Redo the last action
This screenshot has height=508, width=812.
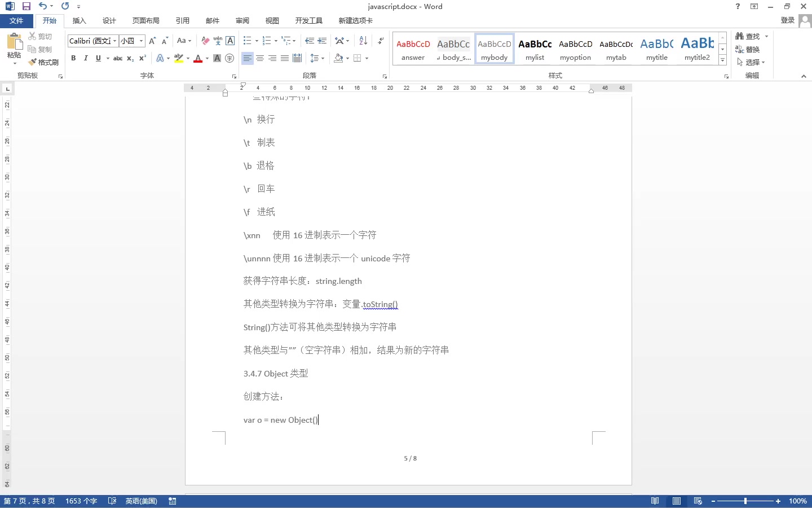(65, 6)
